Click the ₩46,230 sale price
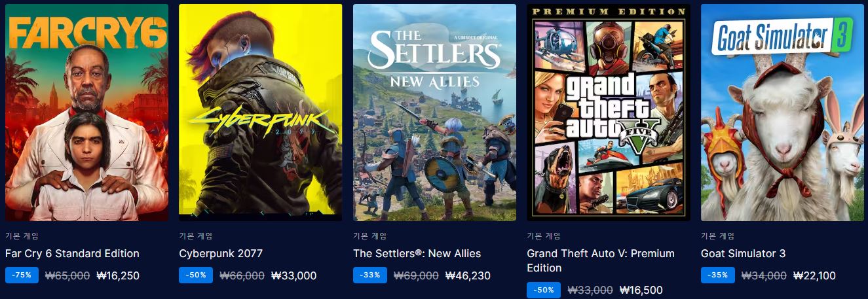The height and width of the screenshot is (299, 868). 468,275
